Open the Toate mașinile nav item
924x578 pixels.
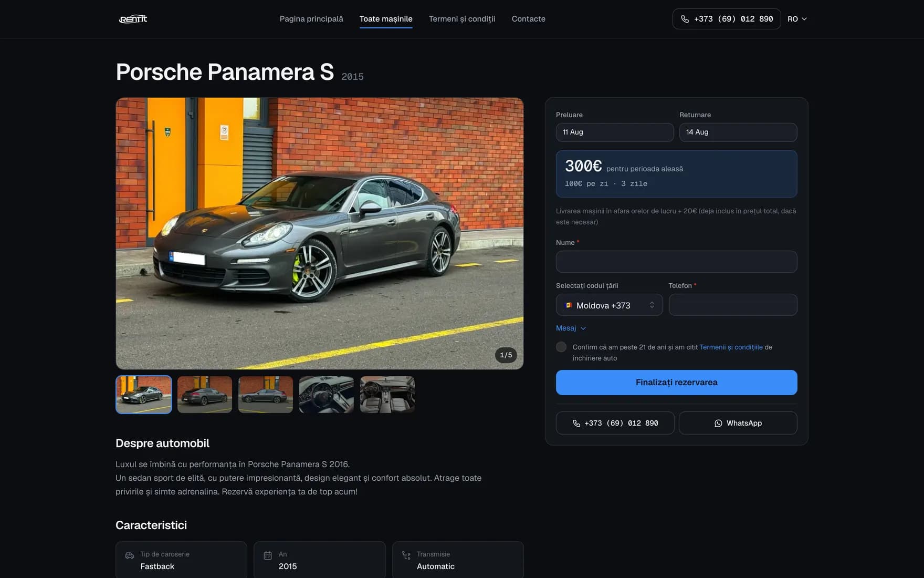click(x=386, y=19)
